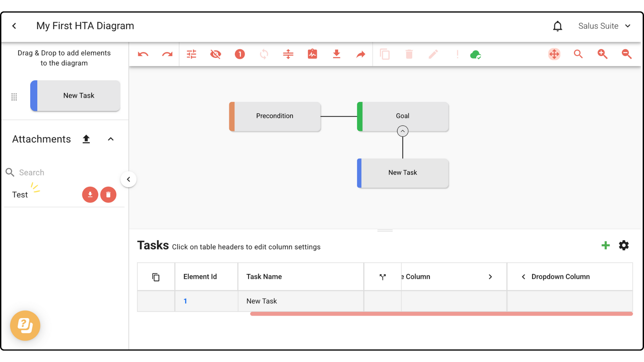Toggle the pan/move canvas mode

point(554,54)
